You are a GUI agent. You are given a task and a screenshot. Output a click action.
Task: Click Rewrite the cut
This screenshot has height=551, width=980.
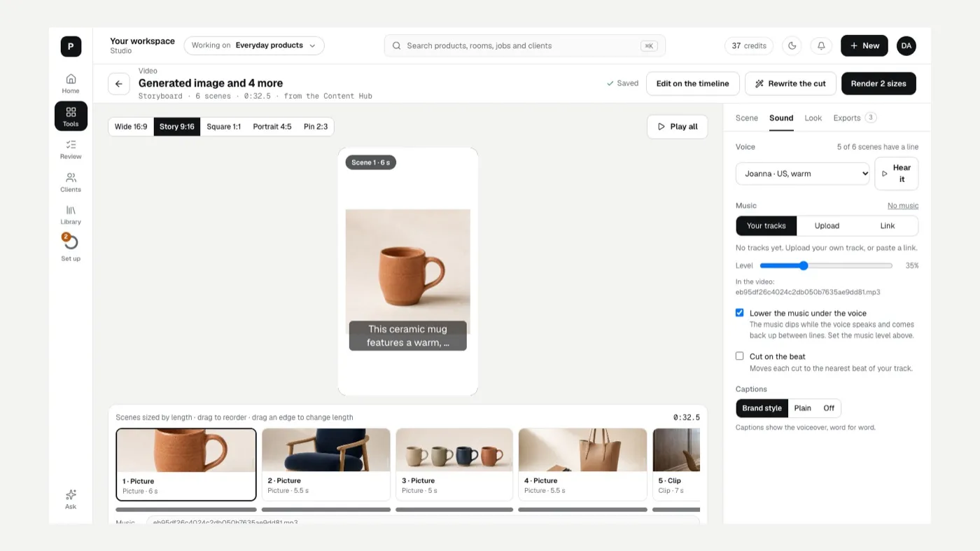pos(790,83)
